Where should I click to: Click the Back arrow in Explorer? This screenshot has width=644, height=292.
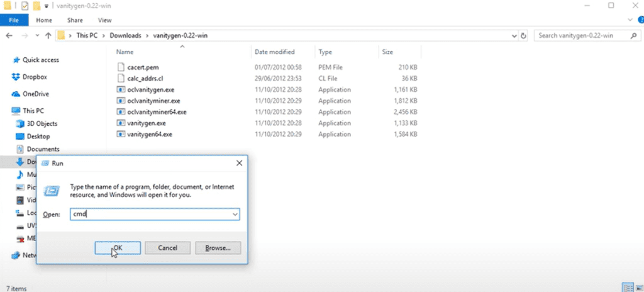pyautogui.click(x=8, y=35)
